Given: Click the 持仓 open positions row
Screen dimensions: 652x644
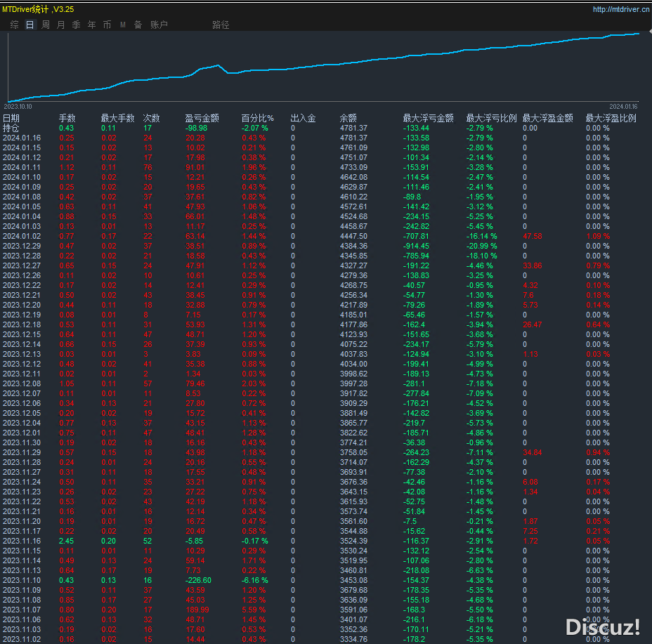Looking at the screenshot, I should [11, 128].
